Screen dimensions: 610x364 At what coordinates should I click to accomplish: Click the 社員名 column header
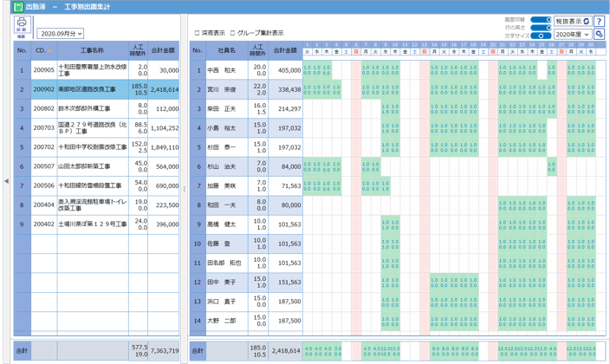tap(226, 50)
